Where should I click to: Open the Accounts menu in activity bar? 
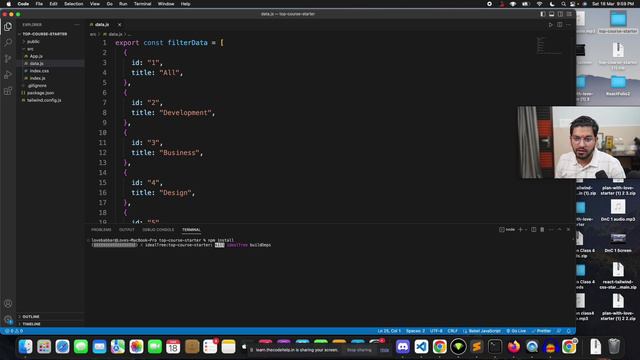click(8, 303)
